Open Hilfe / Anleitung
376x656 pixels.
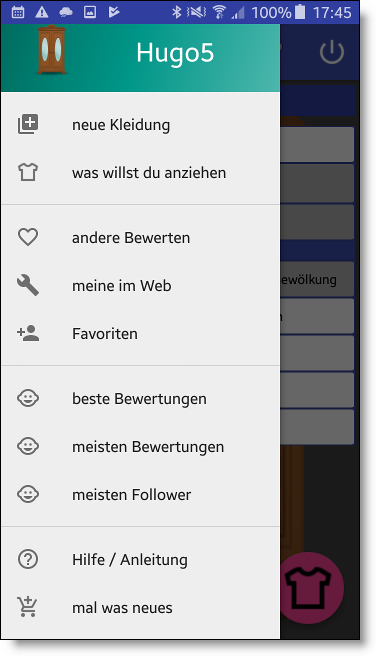(x=141, y=560)
